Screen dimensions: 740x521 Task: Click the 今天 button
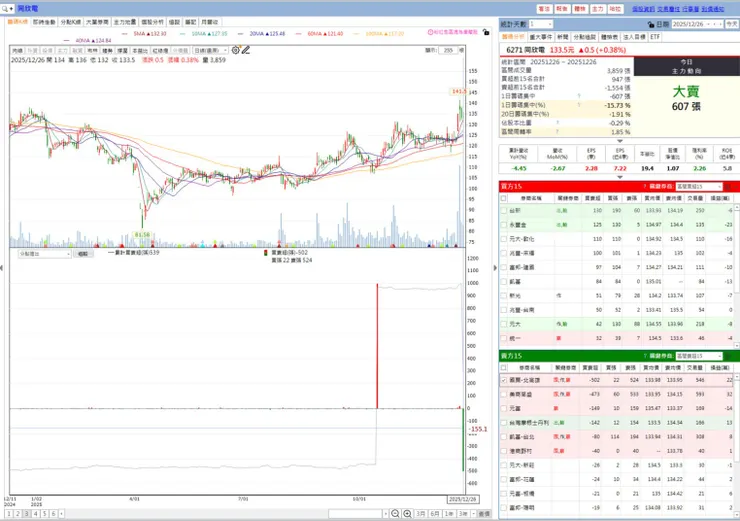732,24
